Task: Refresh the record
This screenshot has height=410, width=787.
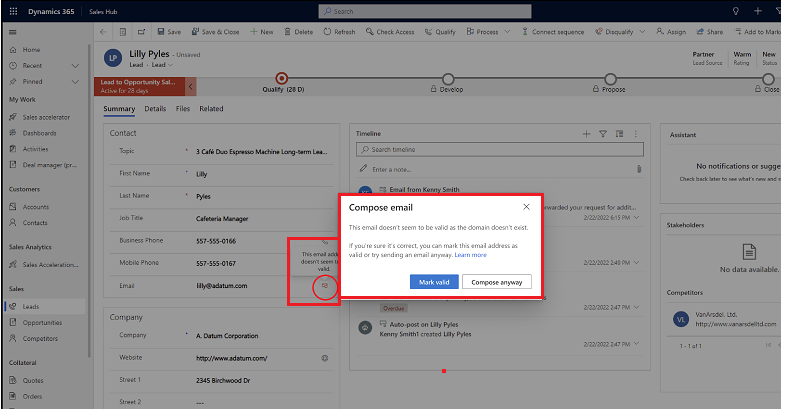Action: click(339, 32)
